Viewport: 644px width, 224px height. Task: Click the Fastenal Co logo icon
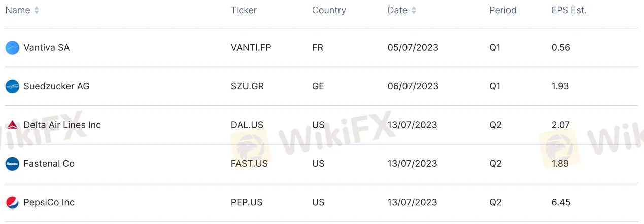[12, 164]
